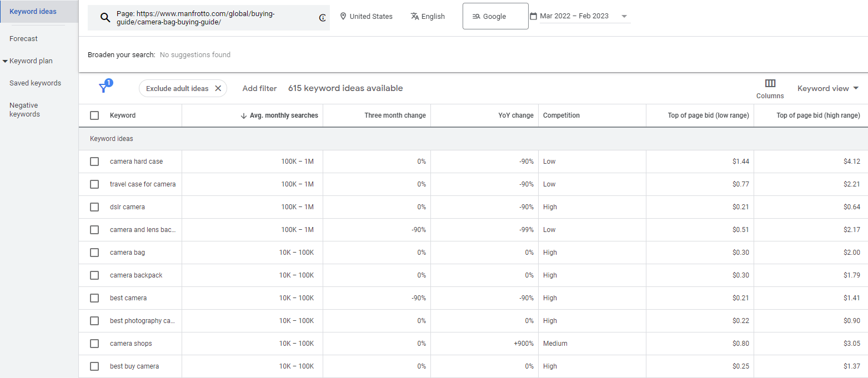Click the keyword "camera bag"
Image resolution: width=868 pixels, height=378 pixels.
click(x=127, y=253)
